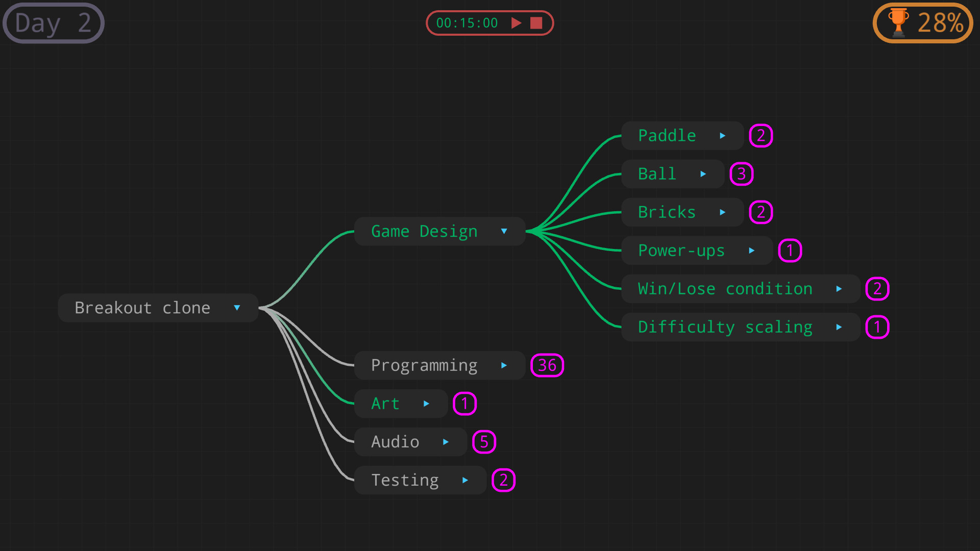Collapse the Breakout clone root node

point(237,308)
